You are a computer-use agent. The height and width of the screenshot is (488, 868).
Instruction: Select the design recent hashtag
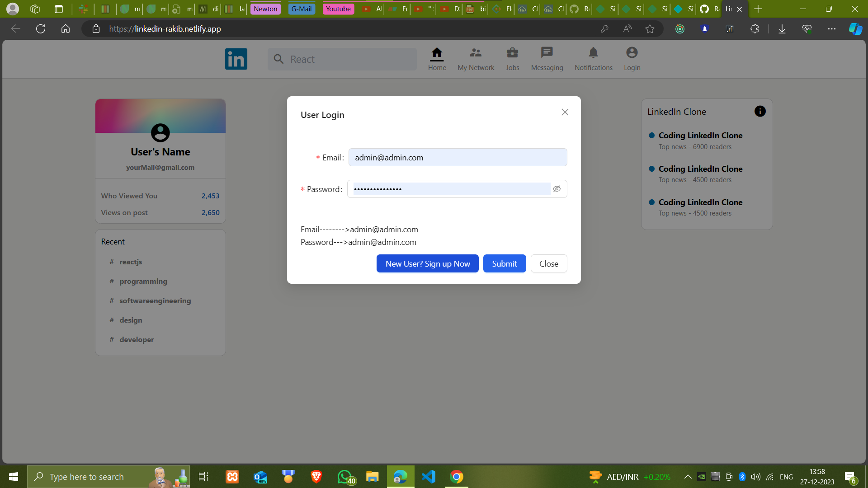(131, 320)
